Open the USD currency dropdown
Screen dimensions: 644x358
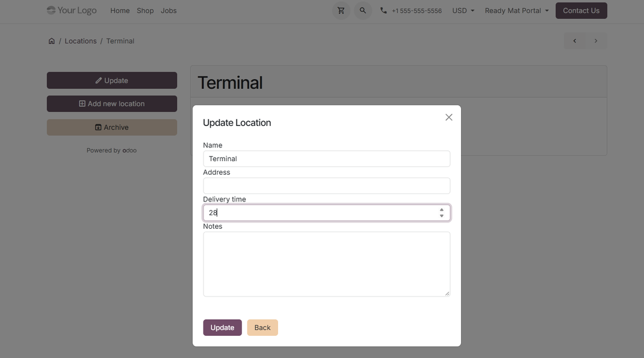[x=463, y=11]
